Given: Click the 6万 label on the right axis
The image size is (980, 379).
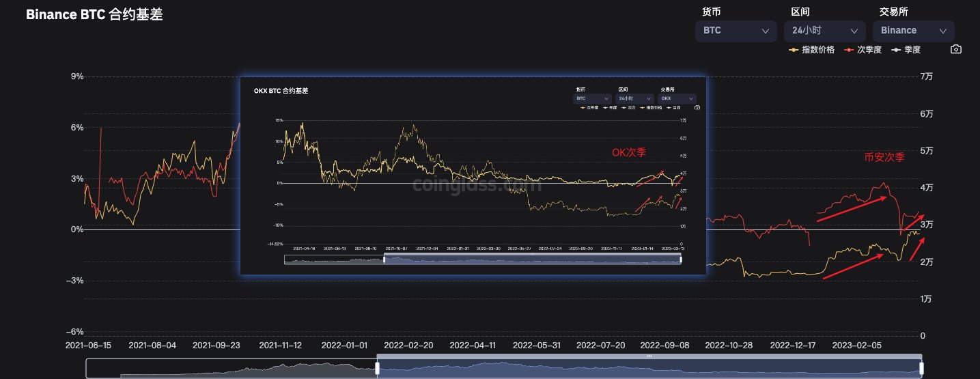Looking at the screenshot, I should coord(927,113).
